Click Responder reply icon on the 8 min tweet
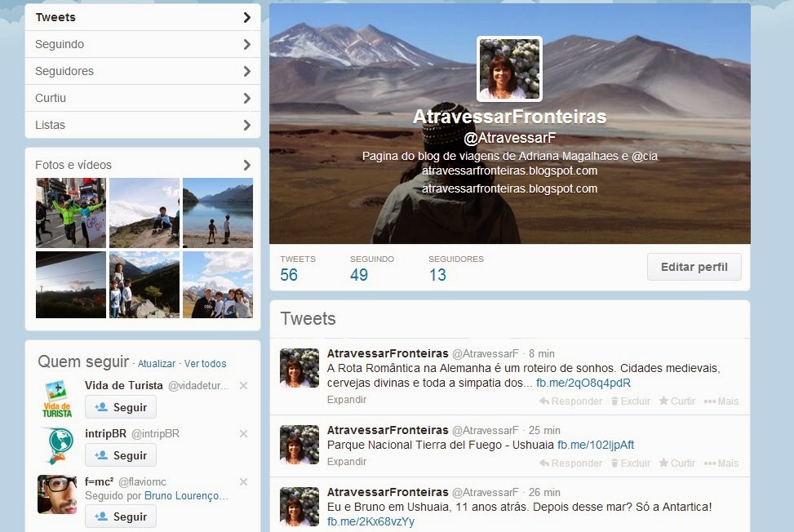 click(x=570, y=401)
